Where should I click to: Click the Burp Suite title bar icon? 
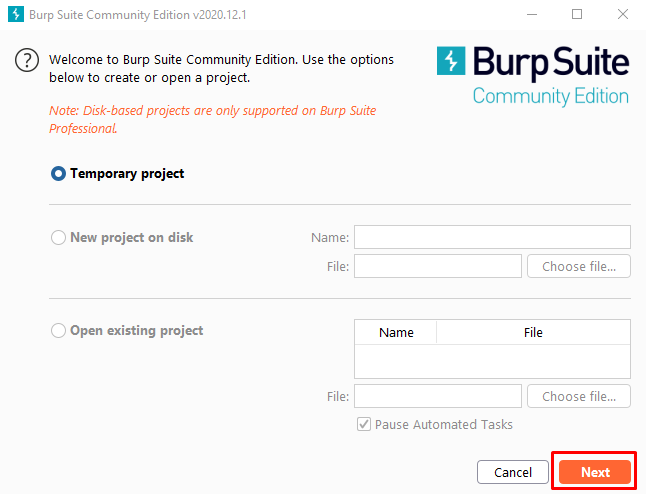point(16,14)
